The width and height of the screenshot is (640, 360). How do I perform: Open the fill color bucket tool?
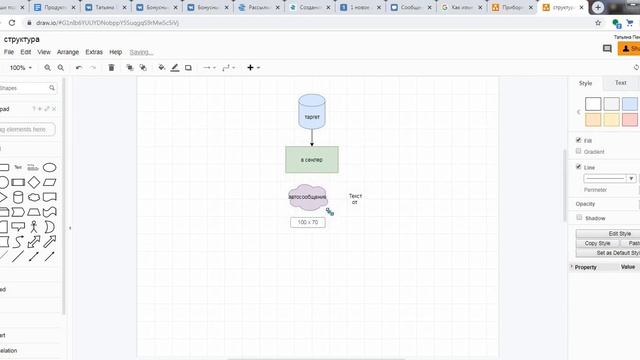(162, 68)
